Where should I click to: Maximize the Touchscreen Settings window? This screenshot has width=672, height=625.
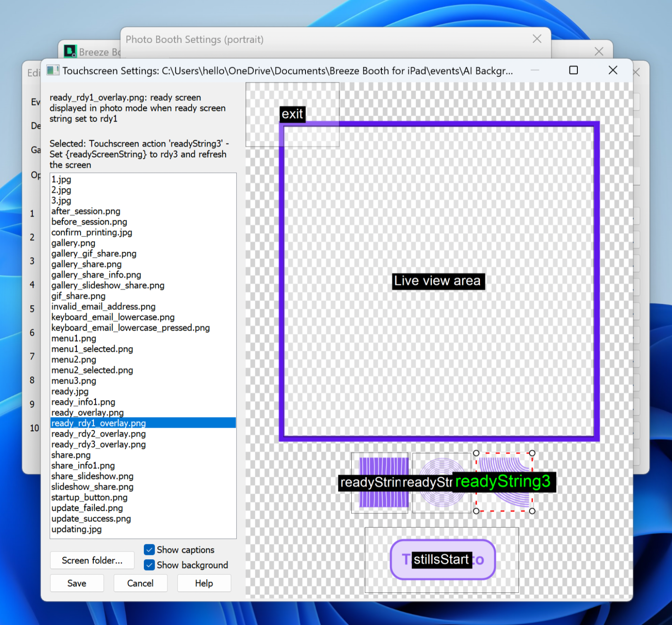coord(573,70)
